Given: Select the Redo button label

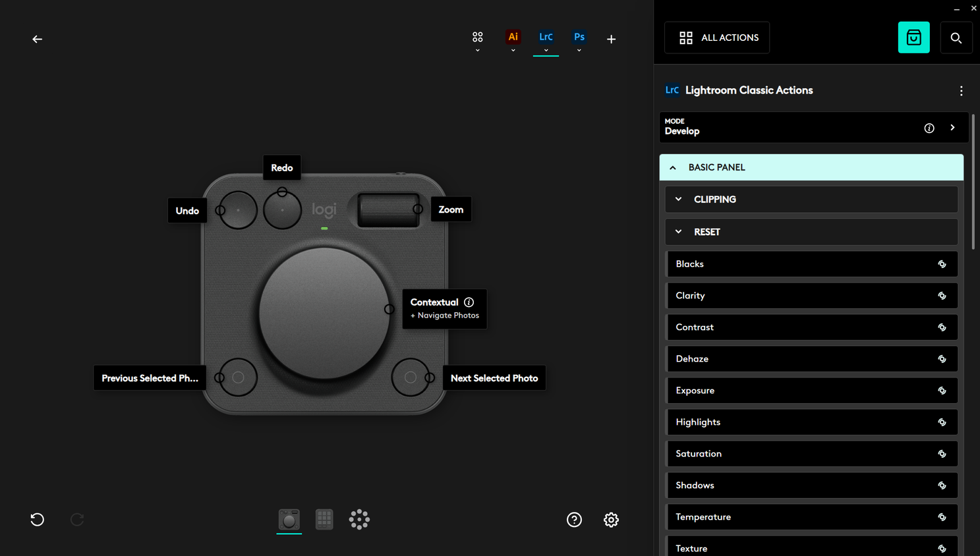Looking at the screenshot, I should click(x=282, y=168).
